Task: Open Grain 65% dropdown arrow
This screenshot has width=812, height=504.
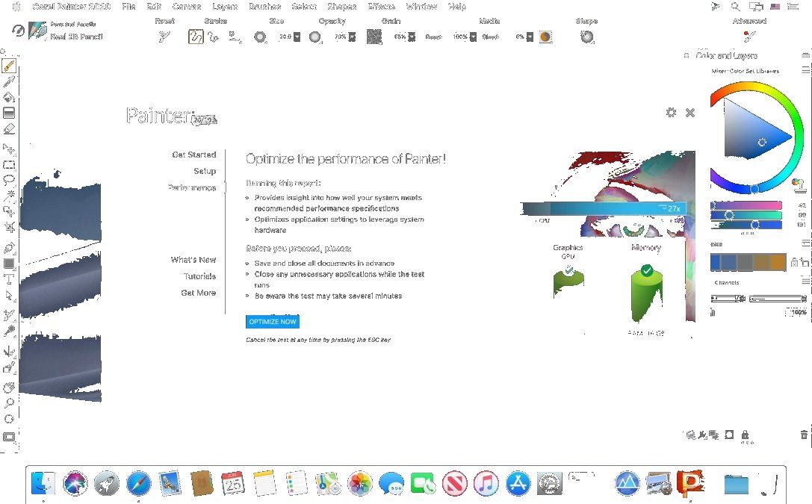Action: pos(412,37)
